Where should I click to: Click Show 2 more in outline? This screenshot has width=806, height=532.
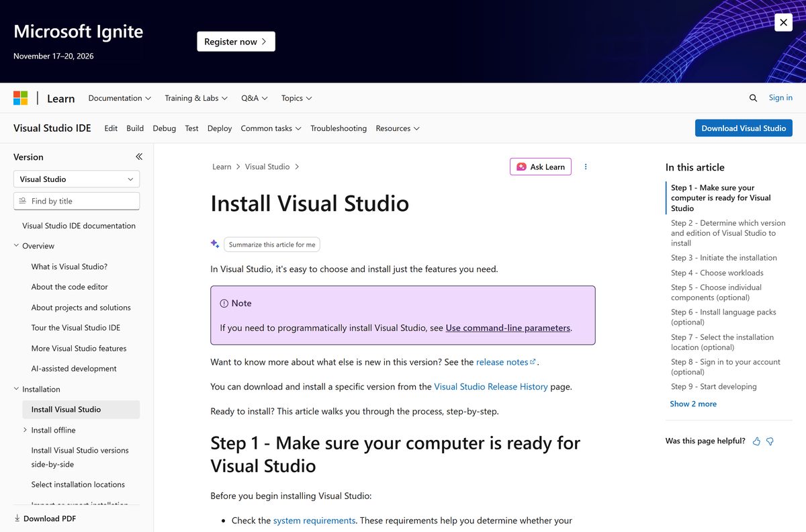(x=693, y=404)
